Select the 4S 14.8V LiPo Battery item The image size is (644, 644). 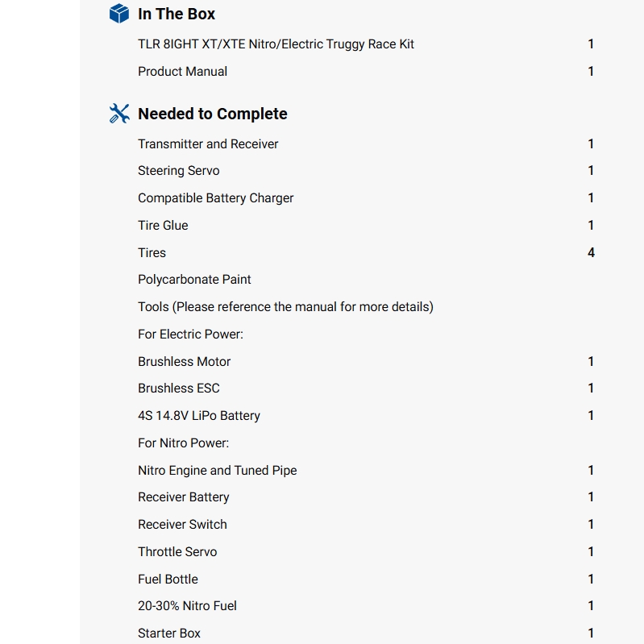coord(198,416)
